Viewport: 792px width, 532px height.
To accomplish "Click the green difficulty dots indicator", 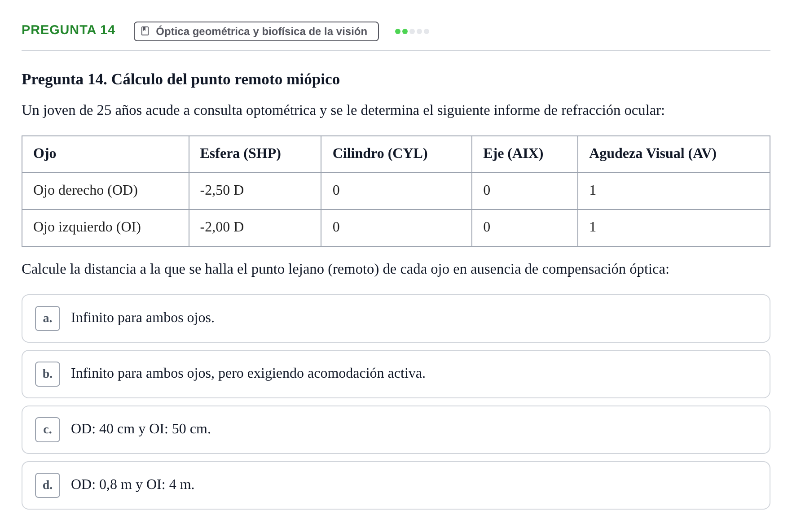I will [412, 31].
